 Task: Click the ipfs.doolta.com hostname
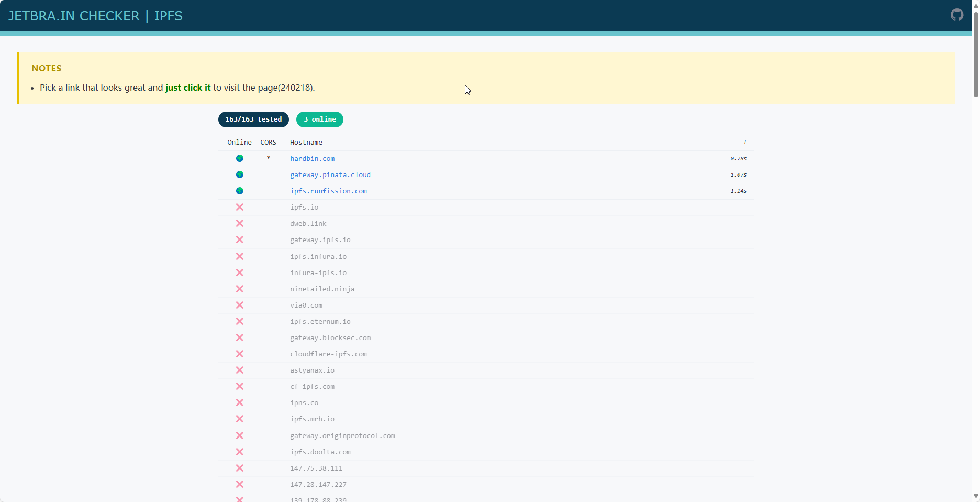point(320,452)
